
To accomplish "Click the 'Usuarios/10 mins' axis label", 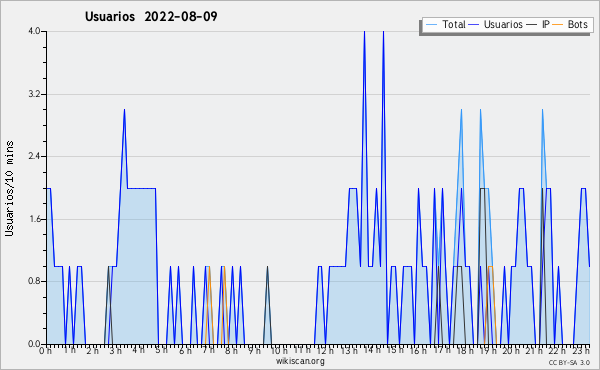I will tap(9, 189).
